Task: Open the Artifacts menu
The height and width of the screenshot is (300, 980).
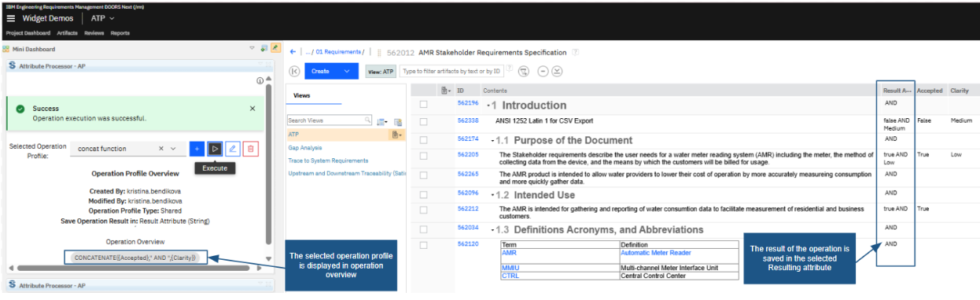Action: click(x=68, y=33)
